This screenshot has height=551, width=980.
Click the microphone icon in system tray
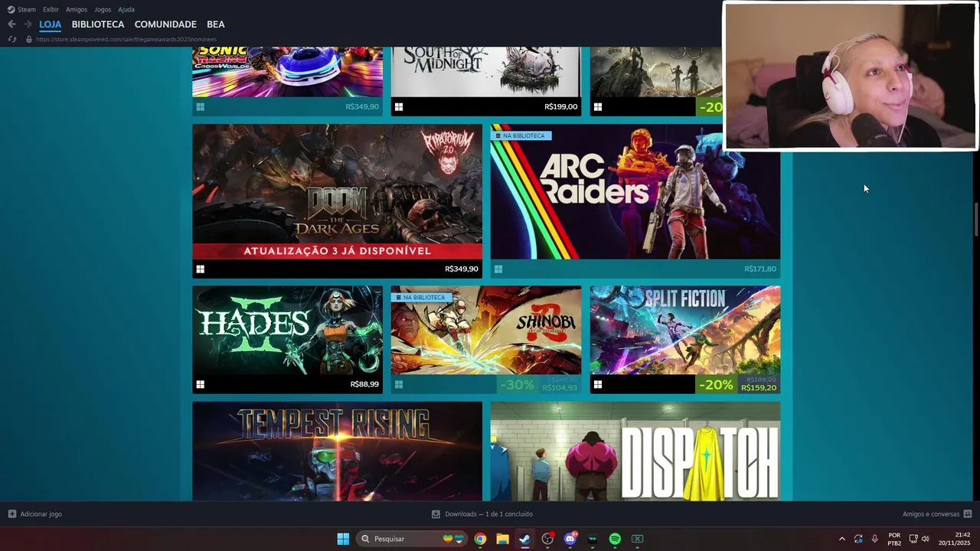pos(875,539)
